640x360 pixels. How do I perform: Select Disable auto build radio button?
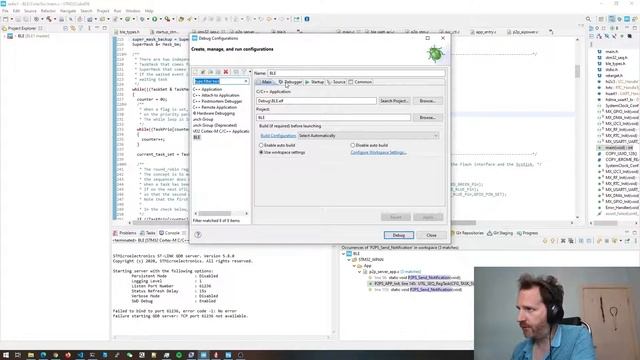click(x=353, y=145)
